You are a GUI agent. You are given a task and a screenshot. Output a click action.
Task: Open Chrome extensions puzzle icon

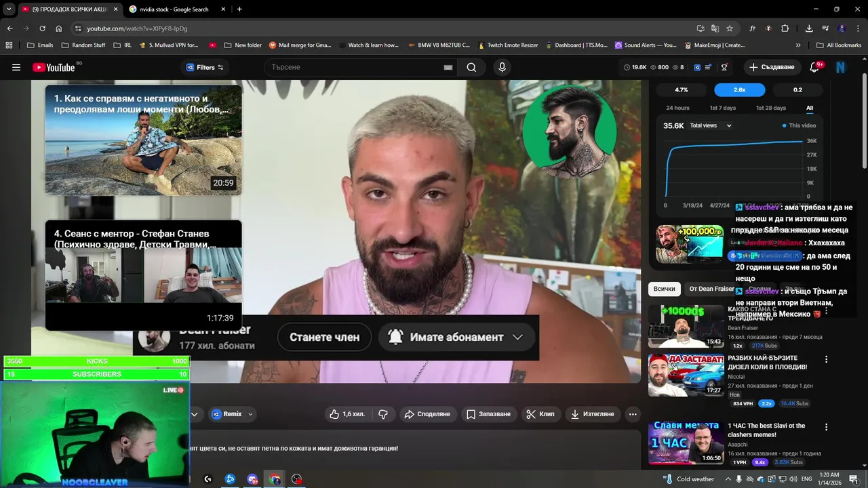click(x=785, y=28)
